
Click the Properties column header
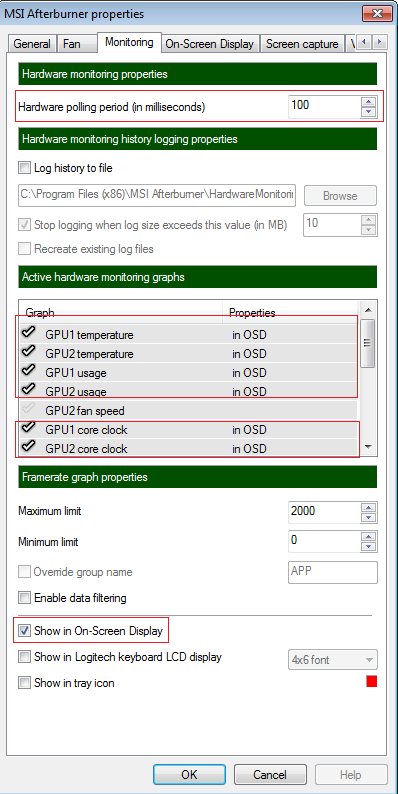click(x=291, y=312)
